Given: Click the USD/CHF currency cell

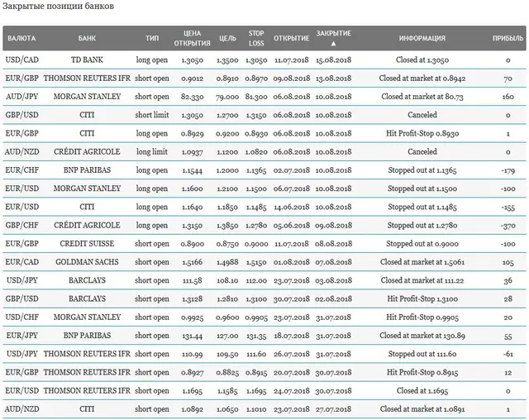Looking at the screenshot, I should point(22,317).
